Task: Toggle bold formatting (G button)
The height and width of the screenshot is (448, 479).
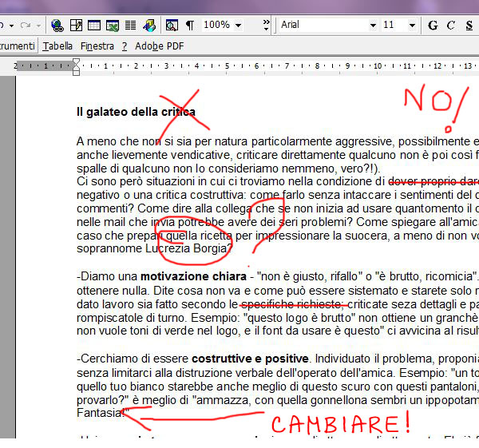Action: [433, 25]
